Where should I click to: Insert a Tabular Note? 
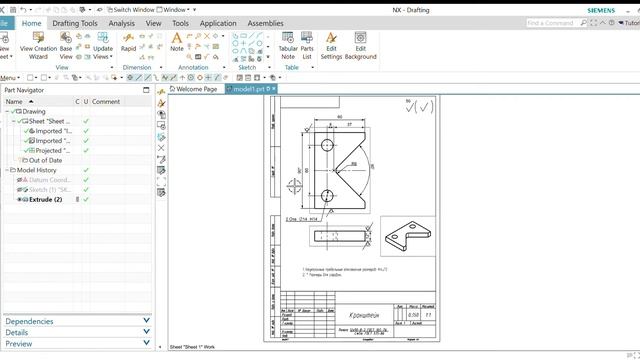(288, 46)
